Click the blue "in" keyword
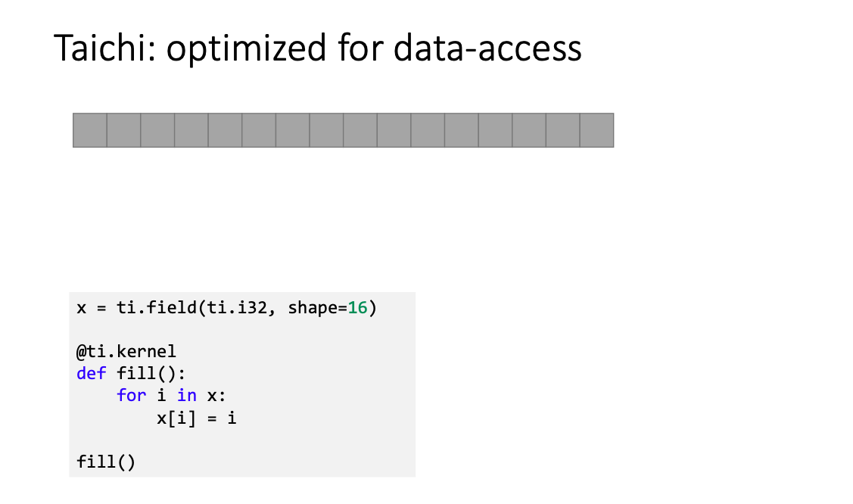 [187, 395]
